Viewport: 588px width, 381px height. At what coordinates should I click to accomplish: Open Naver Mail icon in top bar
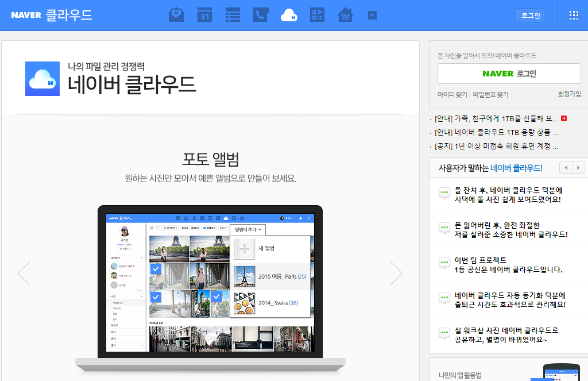click(x=176, y=15)
